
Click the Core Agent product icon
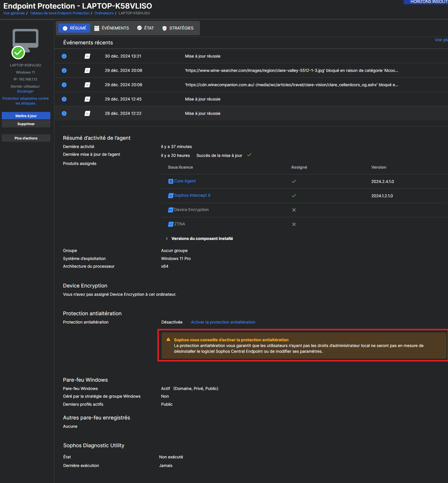[171, 181]
